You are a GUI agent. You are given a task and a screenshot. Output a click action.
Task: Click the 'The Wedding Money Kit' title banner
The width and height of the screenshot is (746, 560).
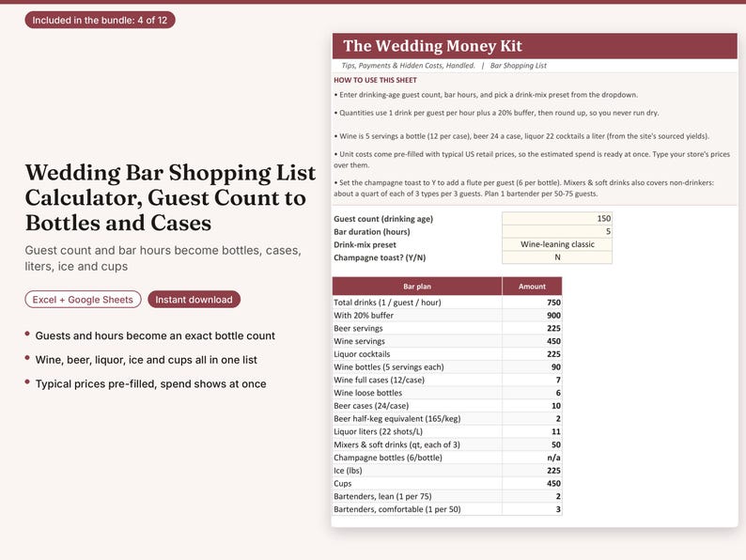[x=535, y=46]
